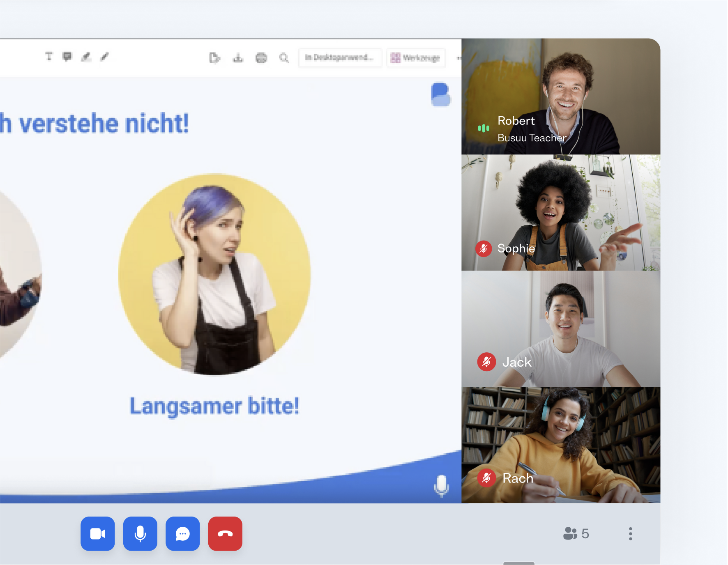This screenshot has width=728, height=565.
Task: Click the microphone icon on the slide
Action: tap(441, 485)
